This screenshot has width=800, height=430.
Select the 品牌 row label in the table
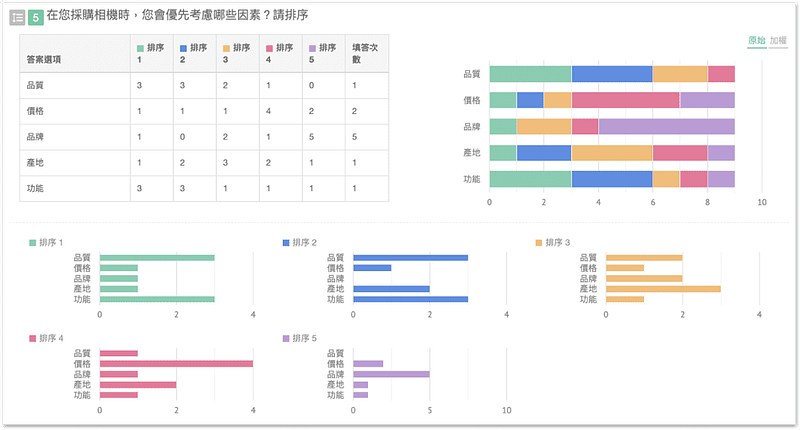point(35,137)
